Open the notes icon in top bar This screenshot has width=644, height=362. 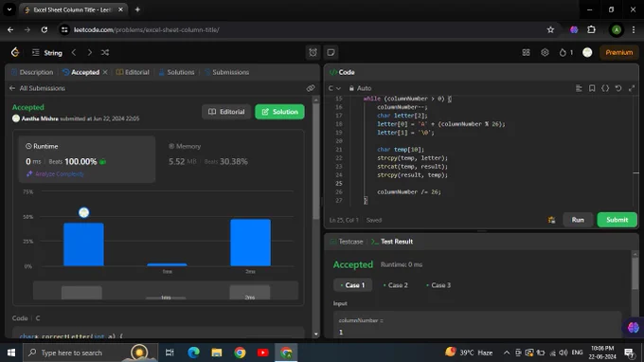331,53
